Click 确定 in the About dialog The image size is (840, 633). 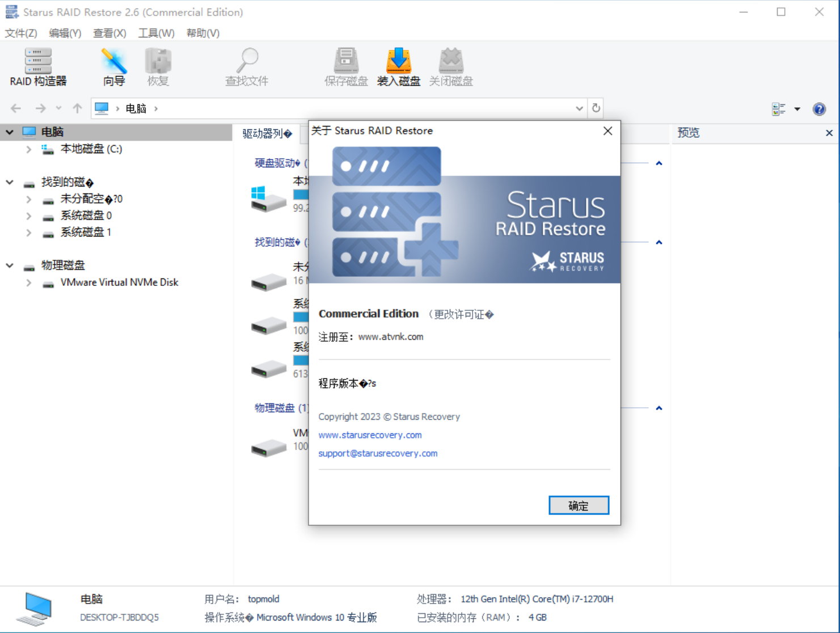tap(579, 505)
